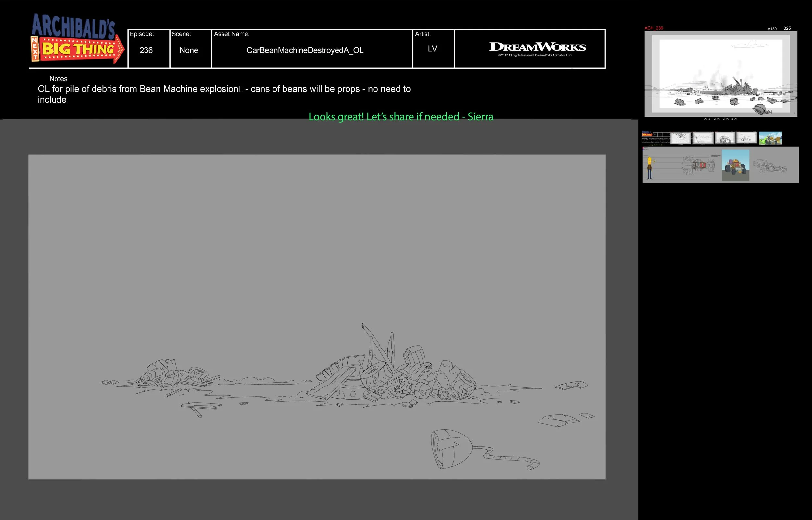Screen dimensions: 812x520
Task: Click the side-view Bean Machine car wireframe drawing
Action: coord(770,166)
